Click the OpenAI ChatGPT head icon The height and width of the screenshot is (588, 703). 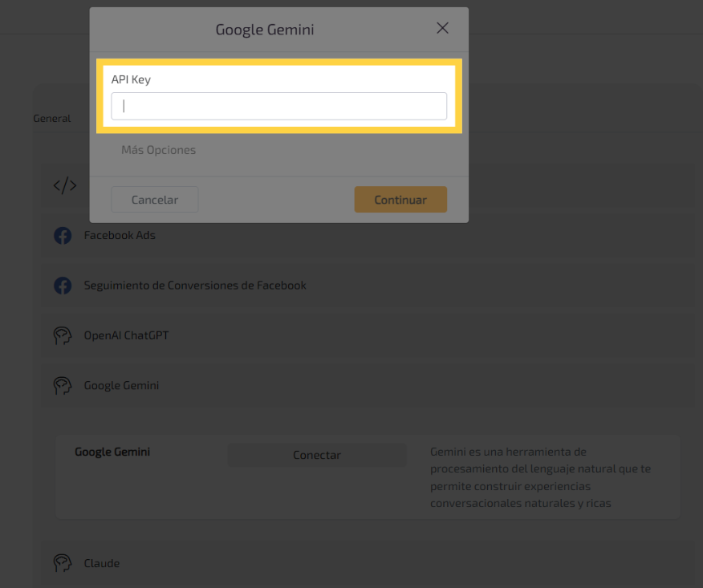click(63, 335)
